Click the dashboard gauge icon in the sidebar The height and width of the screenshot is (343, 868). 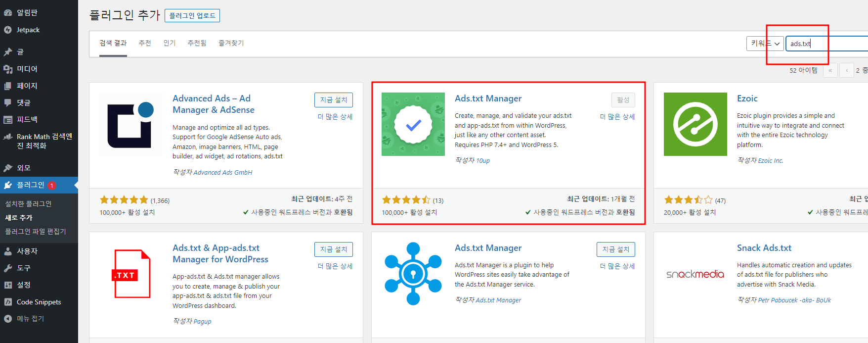point(8,13)
